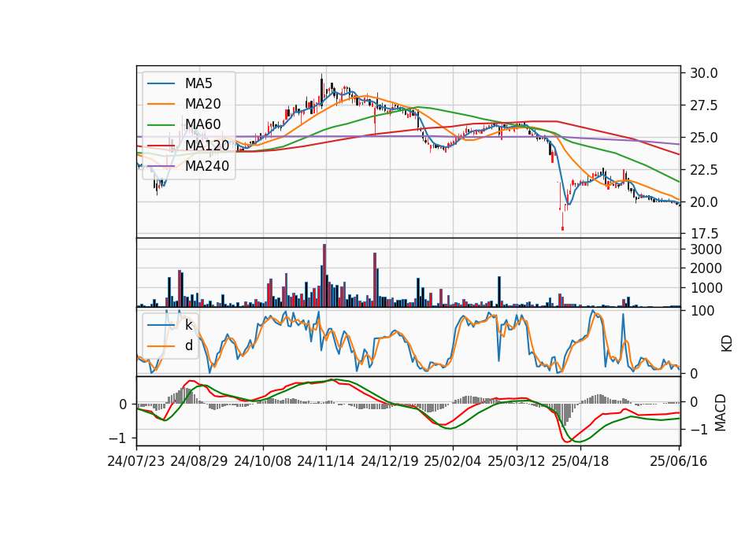Click the 25/02/04 date axis label
This screenshot has height=543, width=756.
click(x=453, y=461)
